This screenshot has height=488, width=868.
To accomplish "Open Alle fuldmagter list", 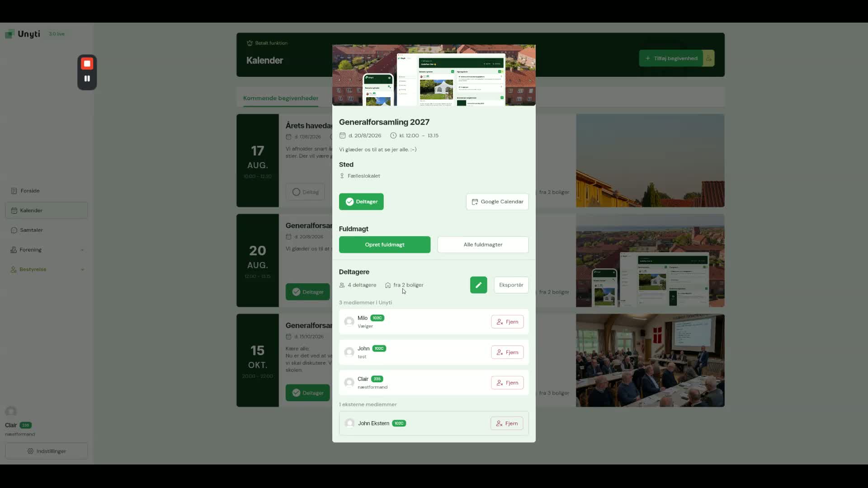I will 483,244.
